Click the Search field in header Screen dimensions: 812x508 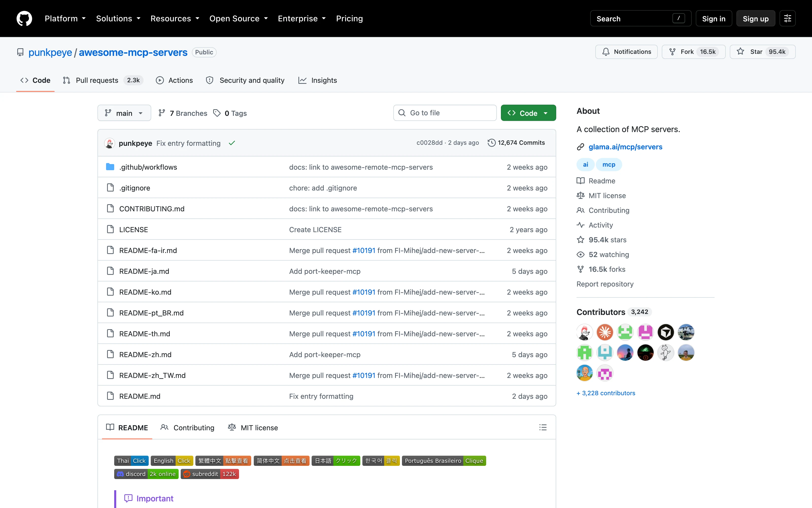[640, 19]
